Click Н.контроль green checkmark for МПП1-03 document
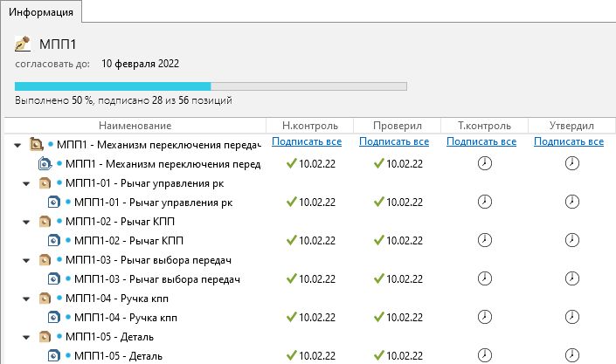 pos(292,278)
